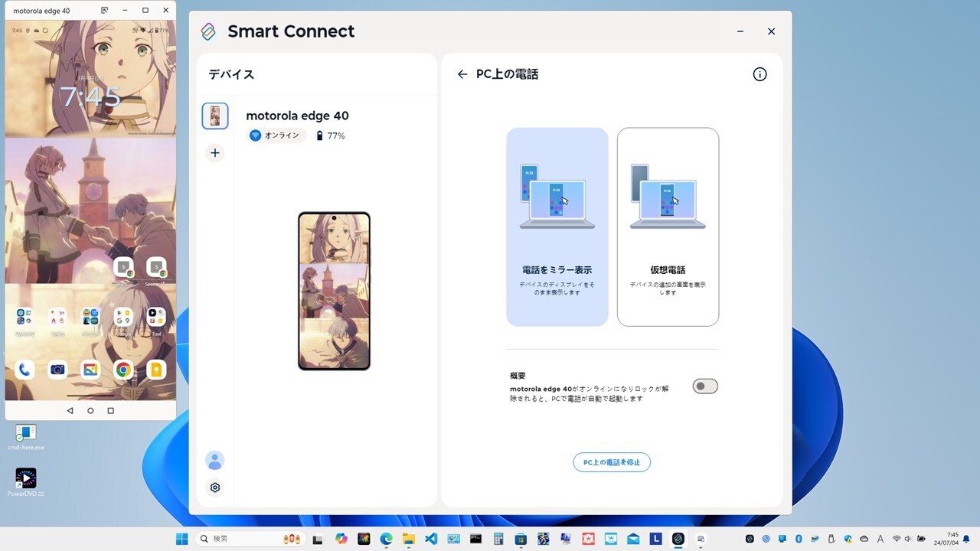Image resolution: width=980 pixels, height=551 pixels.
Task: Tap the Chrome app in mirrored phone dock
Action: click(x=123, y=370)
